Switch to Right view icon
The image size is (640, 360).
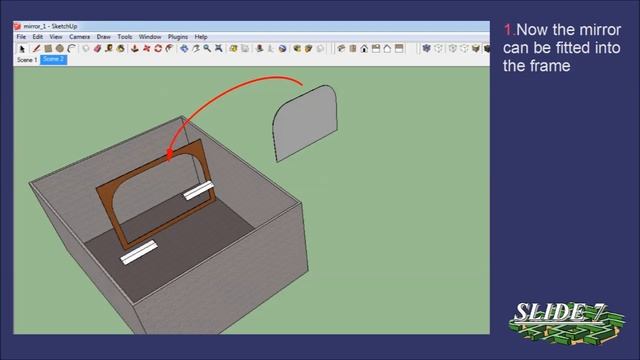(x=376, y=49)
